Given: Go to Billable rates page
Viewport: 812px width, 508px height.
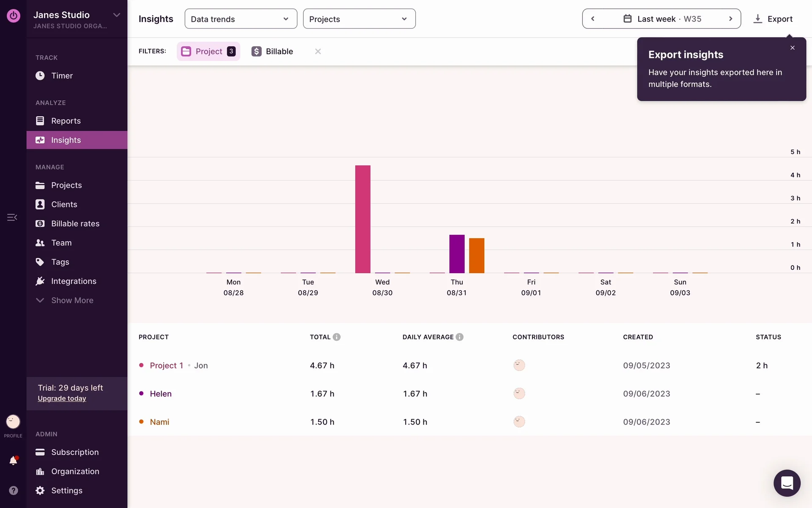Looking at the screenshot, I should 75,224.
